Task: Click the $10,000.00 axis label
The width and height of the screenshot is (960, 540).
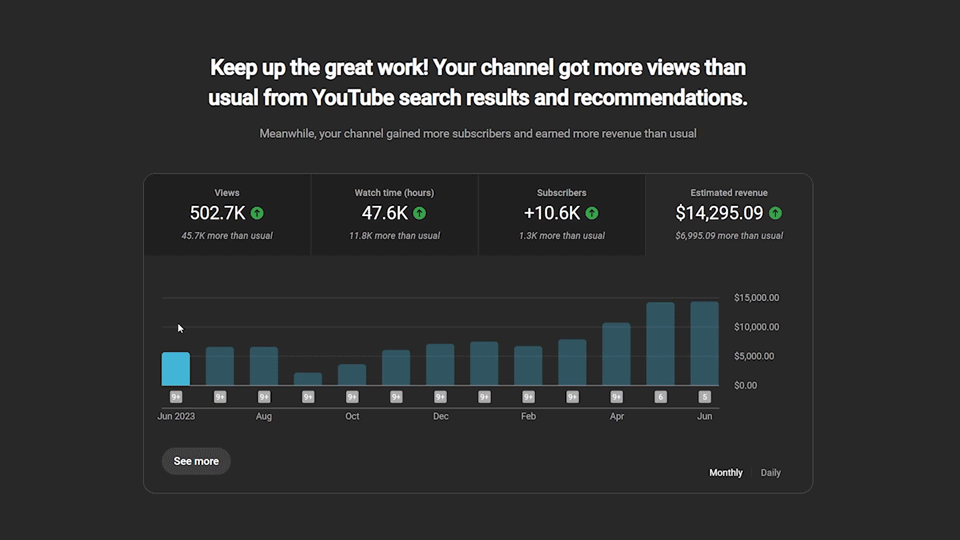Action: [757, 327]
